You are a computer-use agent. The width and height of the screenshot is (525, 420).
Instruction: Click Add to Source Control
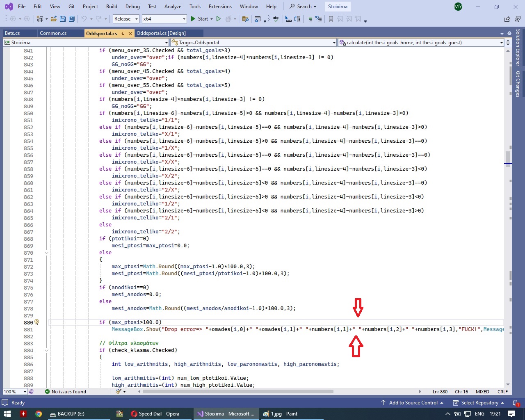[412, 403]
